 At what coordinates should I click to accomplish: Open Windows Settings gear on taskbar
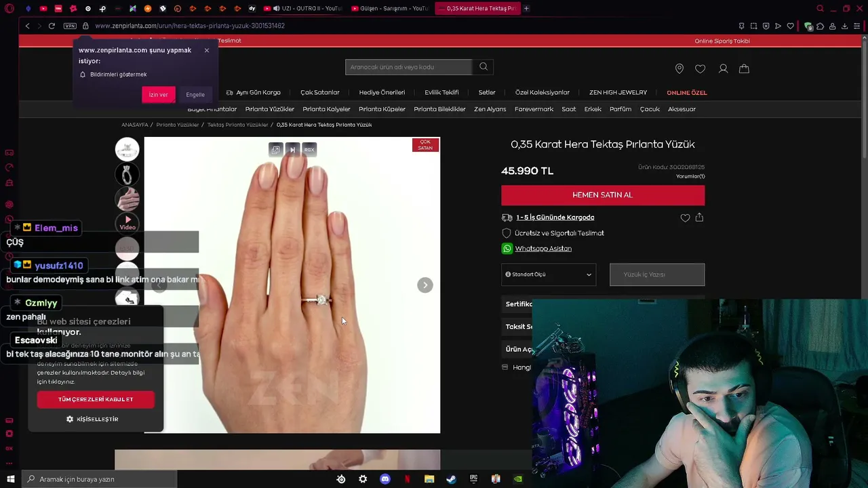(x=363, y=479)
